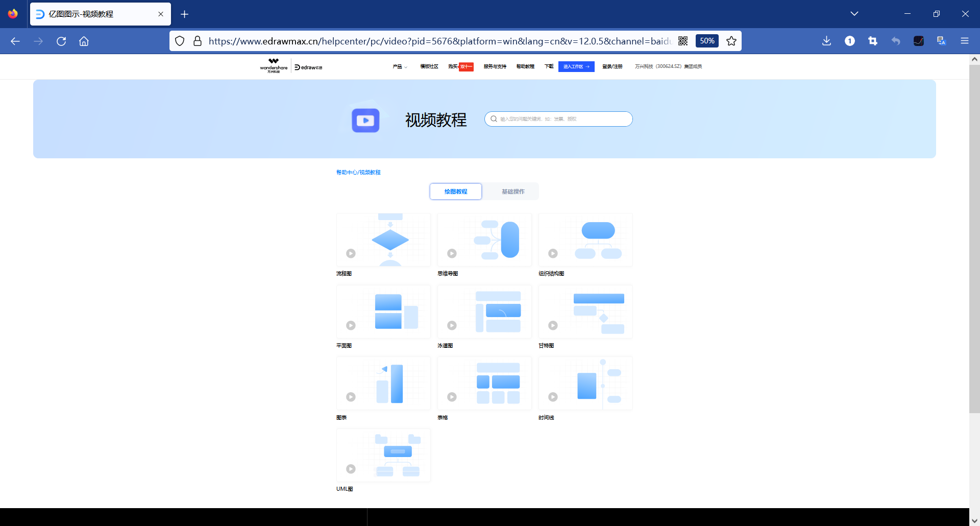980x526 pixels.
Task: Click the Wondershare logo
Action: pos(274,66)
